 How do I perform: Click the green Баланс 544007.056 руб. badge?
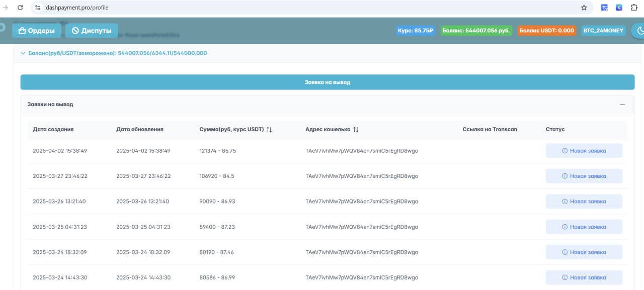click(x=476, y=31)
